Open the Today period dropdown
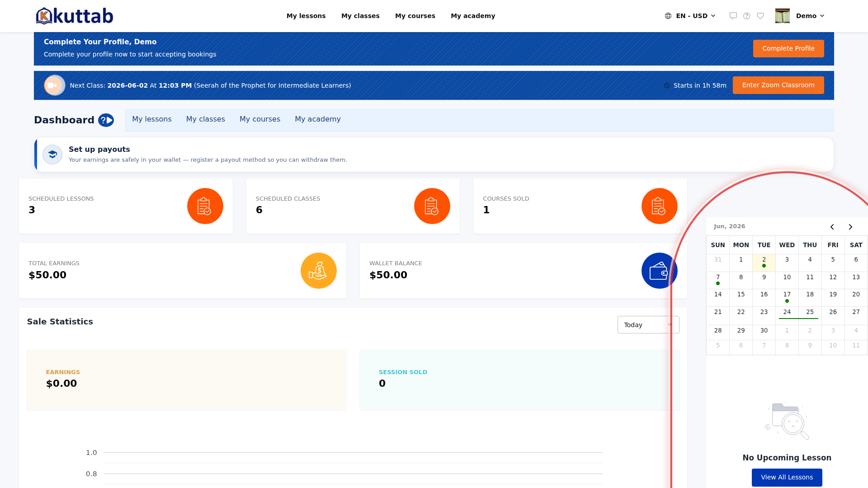The width and height of the screenshot is (868, 488). 648,325
